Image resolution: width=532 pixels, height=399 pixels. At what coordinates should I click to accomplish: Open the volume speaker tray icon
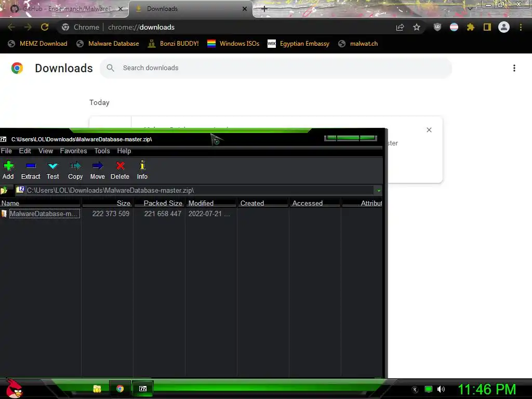click(x=441, y=389)
